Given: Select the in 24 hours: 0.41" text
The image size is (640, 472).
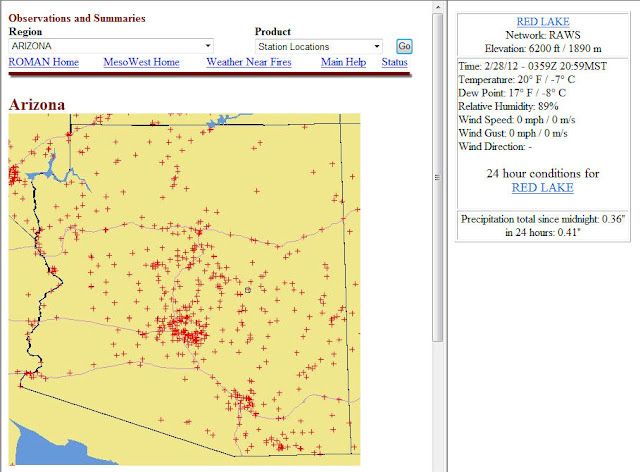Looking at the screenshot, I should coord(542,232).
